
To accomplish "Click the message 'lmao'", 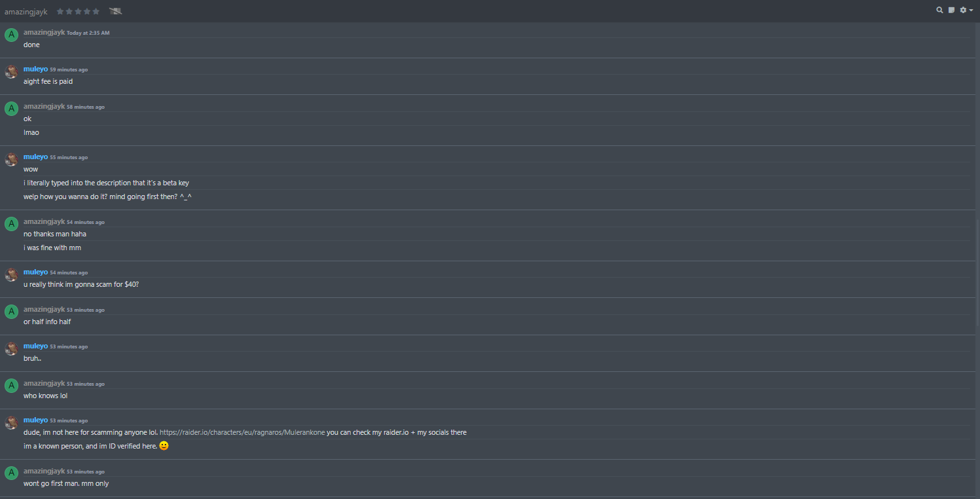I will [31, 132].
